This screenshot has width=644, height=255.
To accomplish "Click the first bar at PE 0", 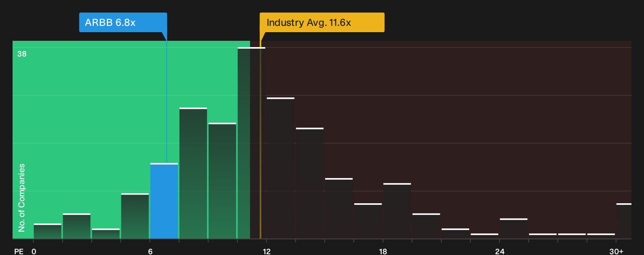I will 48,231.
